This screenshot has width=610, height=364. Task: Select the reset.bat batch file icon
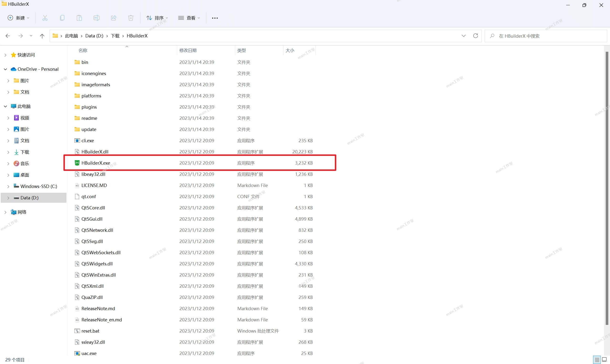click(x=77, y=331)
